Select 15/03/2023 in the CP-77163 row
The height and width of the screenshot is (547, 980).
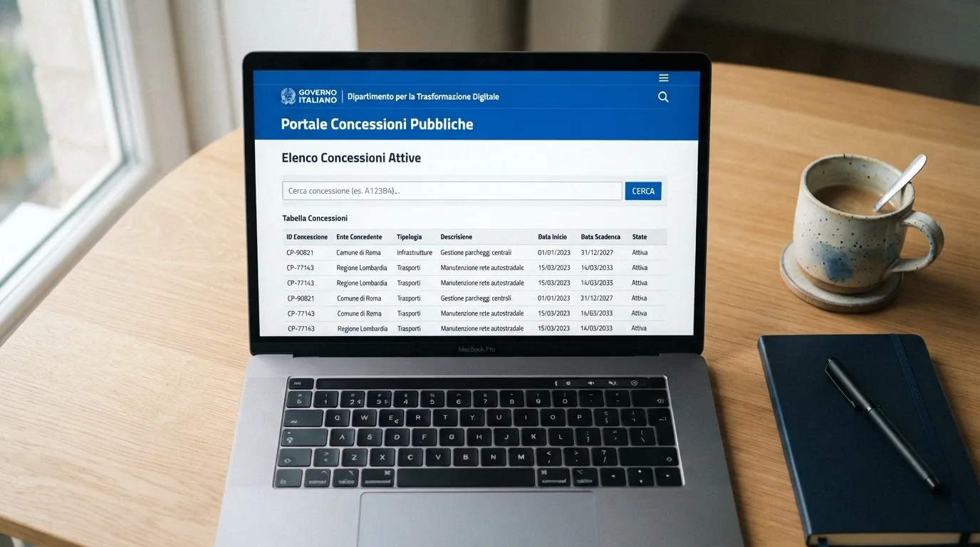point(554,329)
